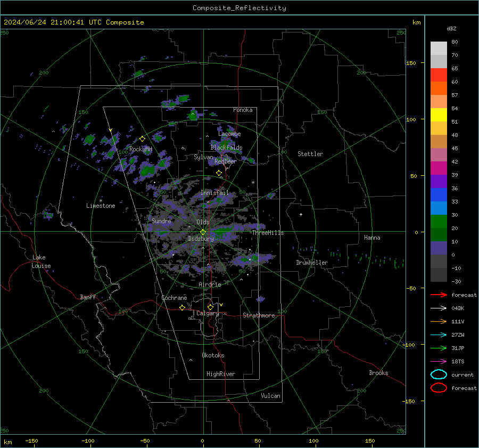Viewport: 479px width, 448px height.
Task: Click the yellow diamond marker above Calgary
Action: pyautogui.click(x=210, y=307)
